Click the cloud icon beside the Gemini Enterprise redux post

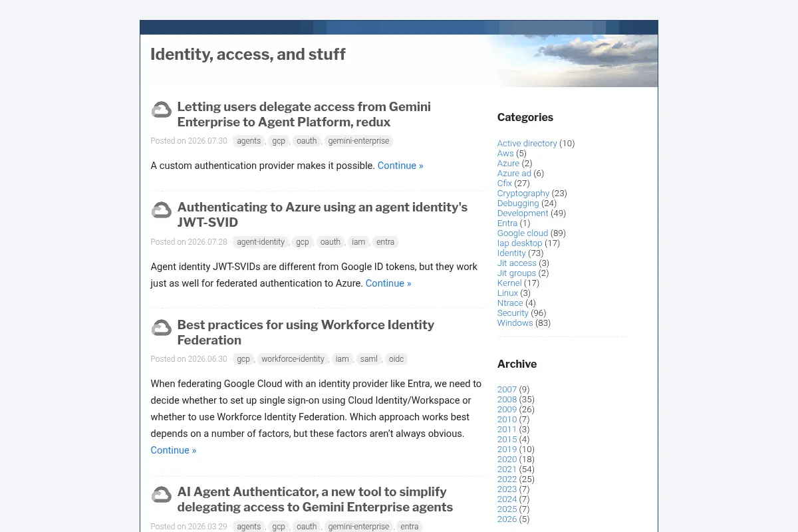coord(162,110)
